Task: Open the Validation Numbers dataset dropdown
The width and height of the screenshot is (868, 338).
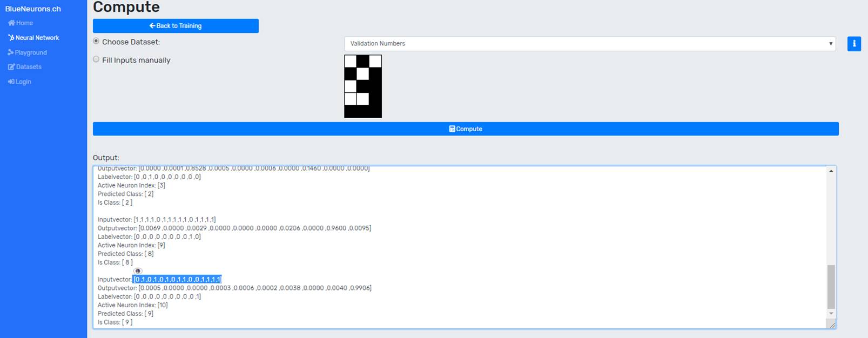Action: click(589, 44)
